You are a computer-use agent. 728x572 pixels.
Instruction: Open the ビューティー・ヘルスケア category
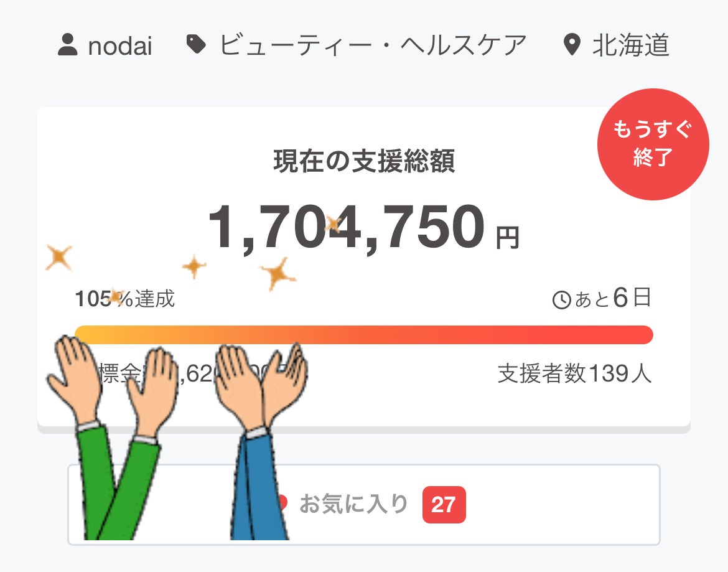click(373, 45)
